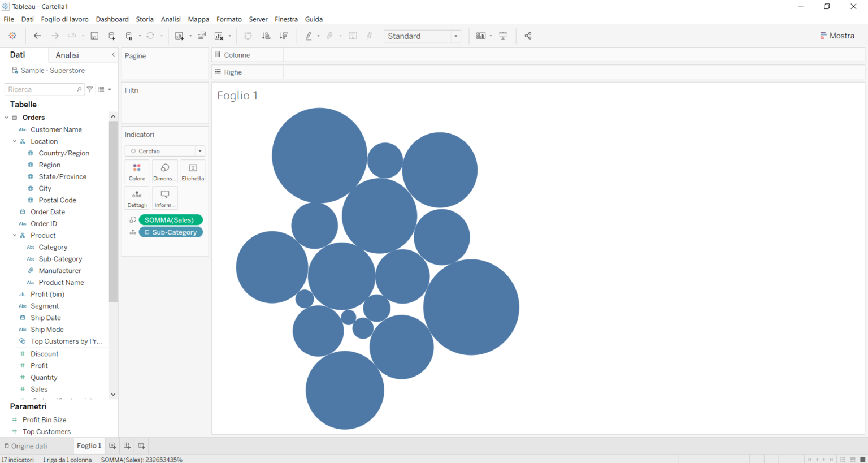
Task: Click the presentation mode toolbar icon
Action: (x=503, y=36)
